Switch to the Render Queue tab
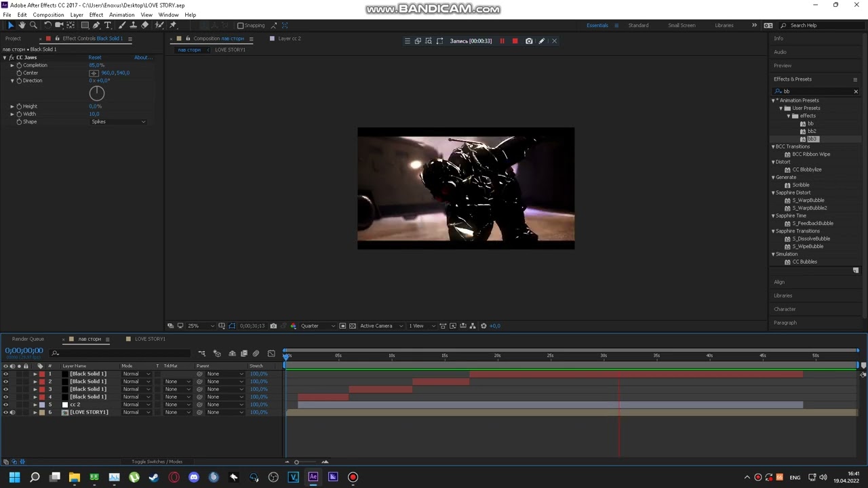 point(28,339)
